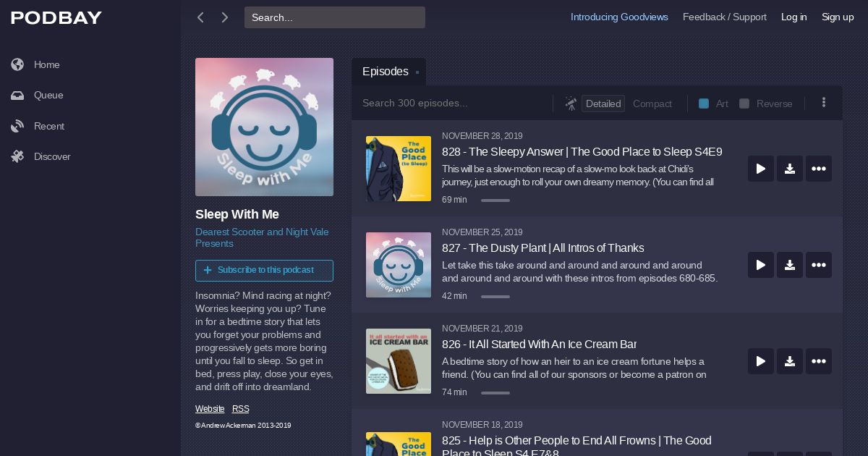868x456 pixels.
Task: Play episode 827 The Dusty Plant
Action: click(761, 265)
